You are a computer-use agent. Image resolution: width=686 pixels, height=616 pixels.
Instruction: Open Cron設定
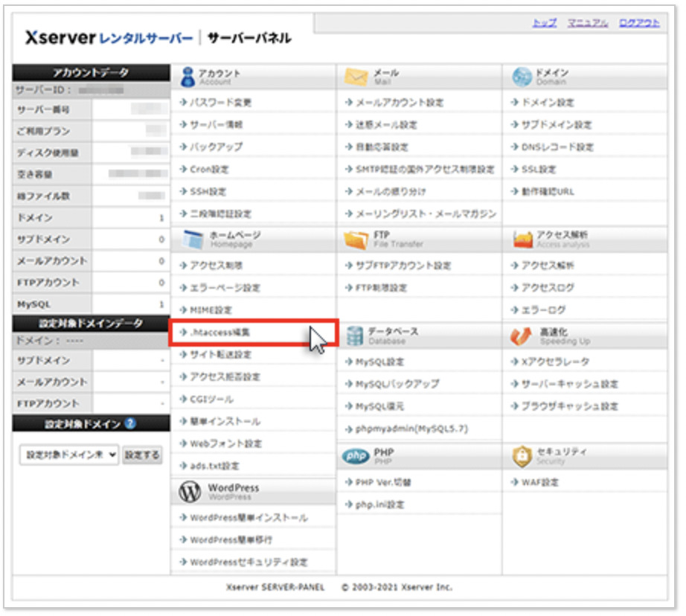[209, 170]
